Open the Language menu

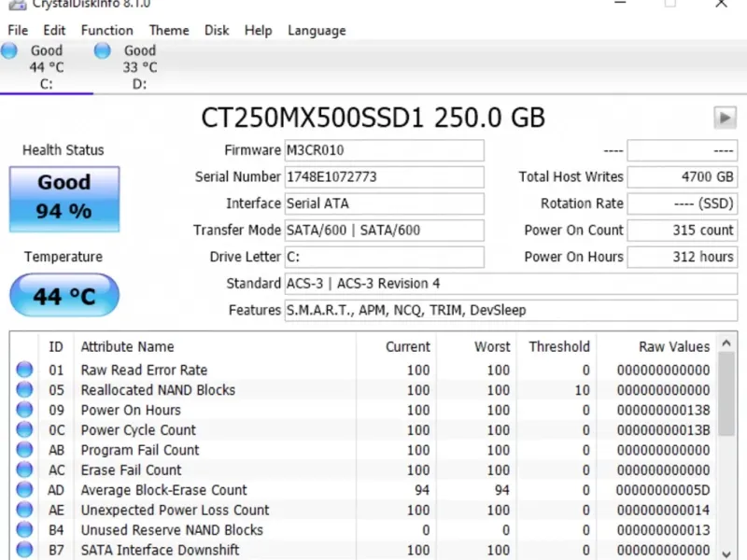pyautogui.click(x=317, y=31)
